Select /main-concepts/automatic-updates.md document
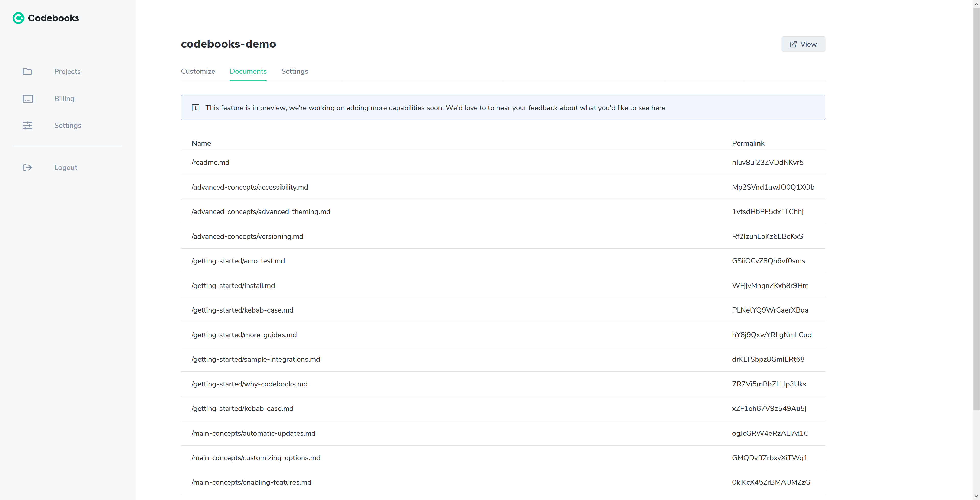Screen dimensions: 980x500 [253, 433]
